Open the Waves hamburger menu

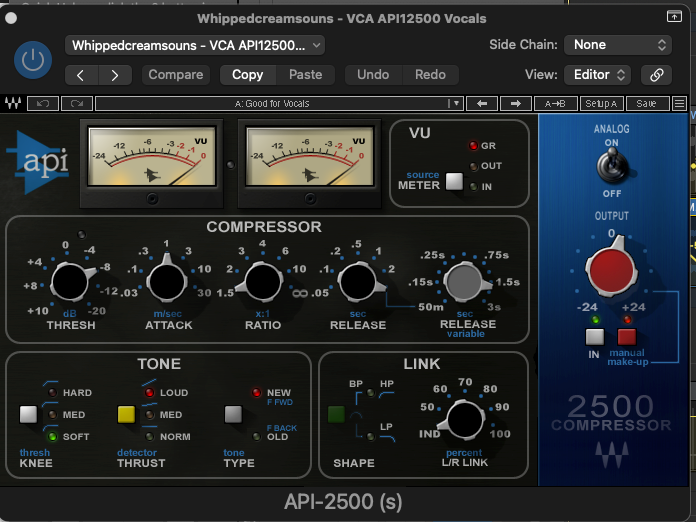tap(679, 103)
